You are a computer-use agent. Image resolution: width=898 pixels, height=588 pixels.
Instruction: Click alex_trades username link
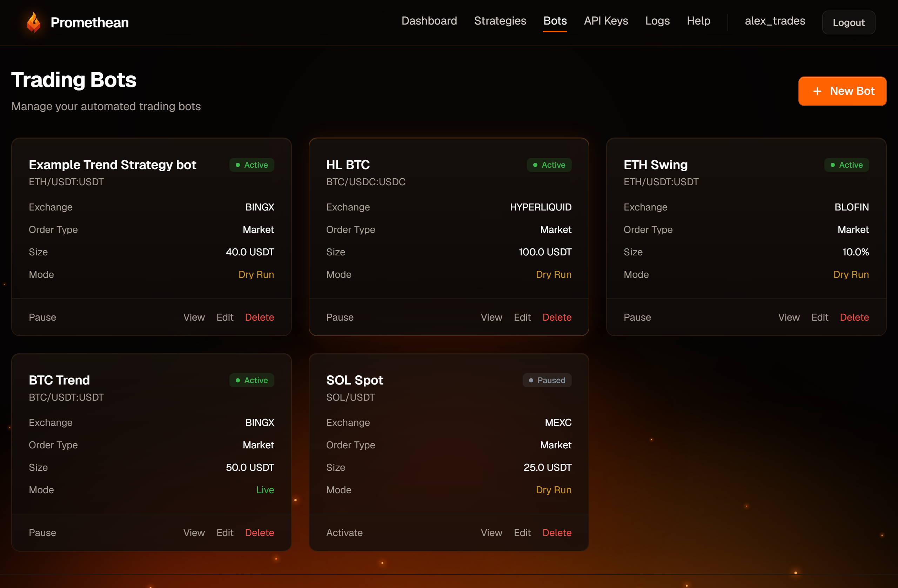775,21
